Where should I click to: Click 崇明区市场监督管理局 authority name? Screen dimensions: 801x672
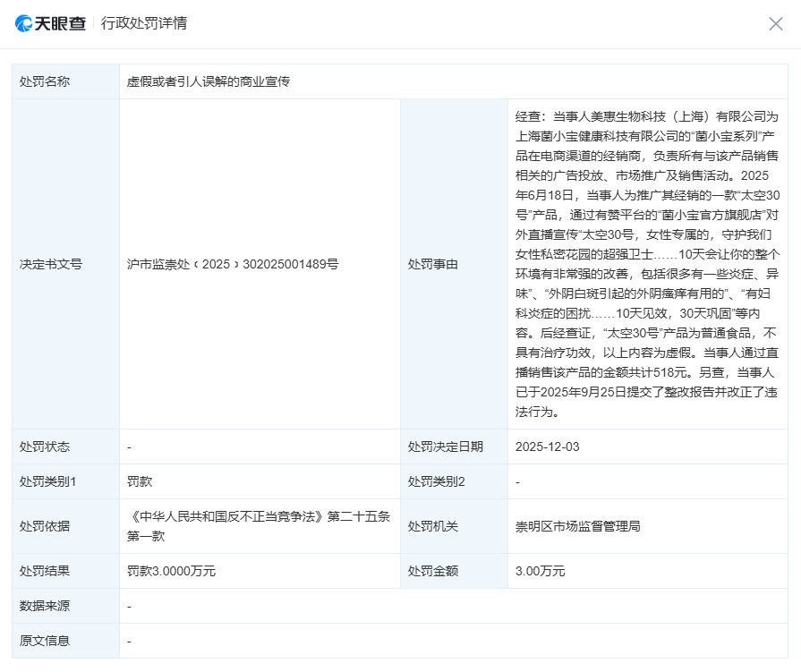578,526
